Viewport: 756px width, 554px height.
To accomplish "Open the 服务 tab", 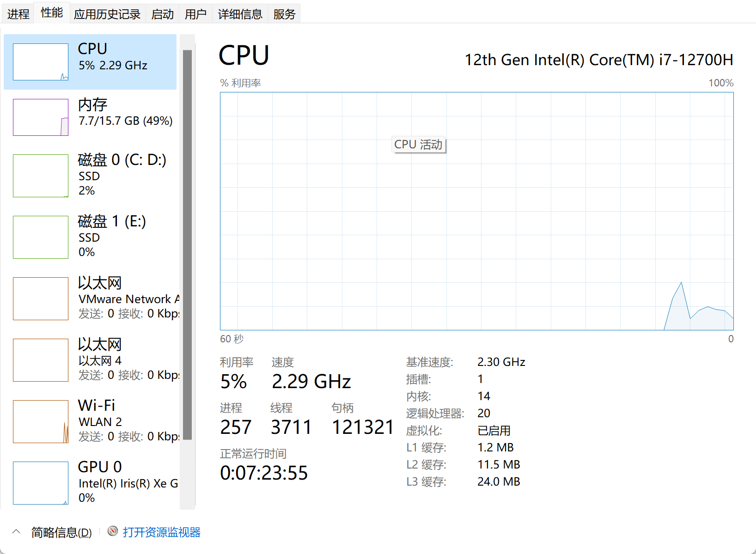I will click(x=284, y=14).
